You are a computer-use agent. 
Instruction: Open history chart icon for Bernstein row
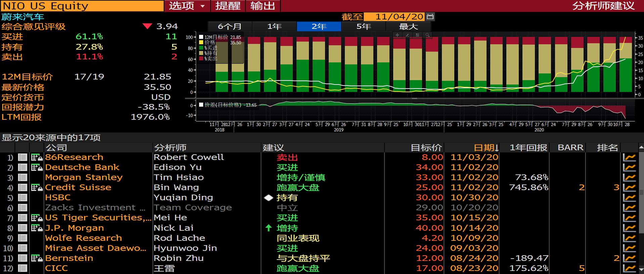tap(629, 258)
